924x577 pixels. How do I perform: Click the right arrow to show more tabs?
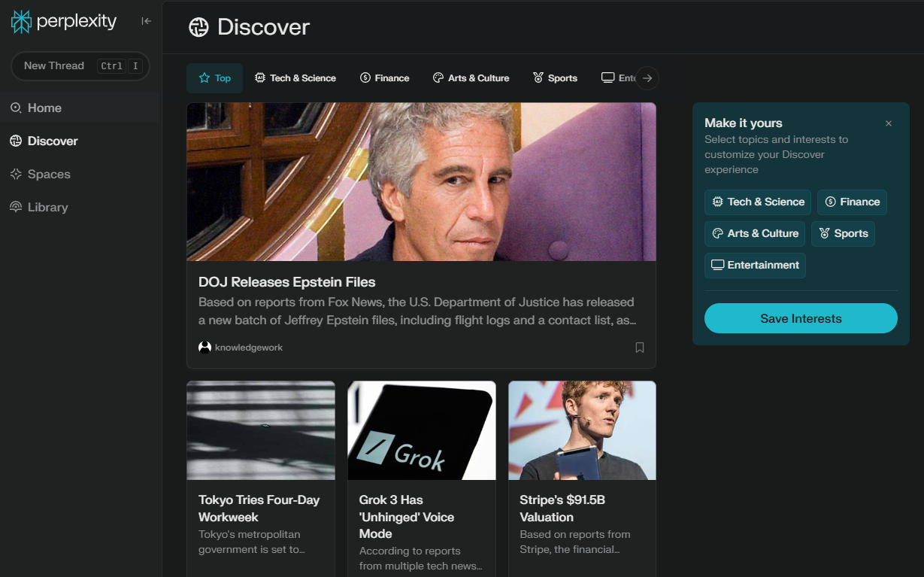click(x=647, y=78)
